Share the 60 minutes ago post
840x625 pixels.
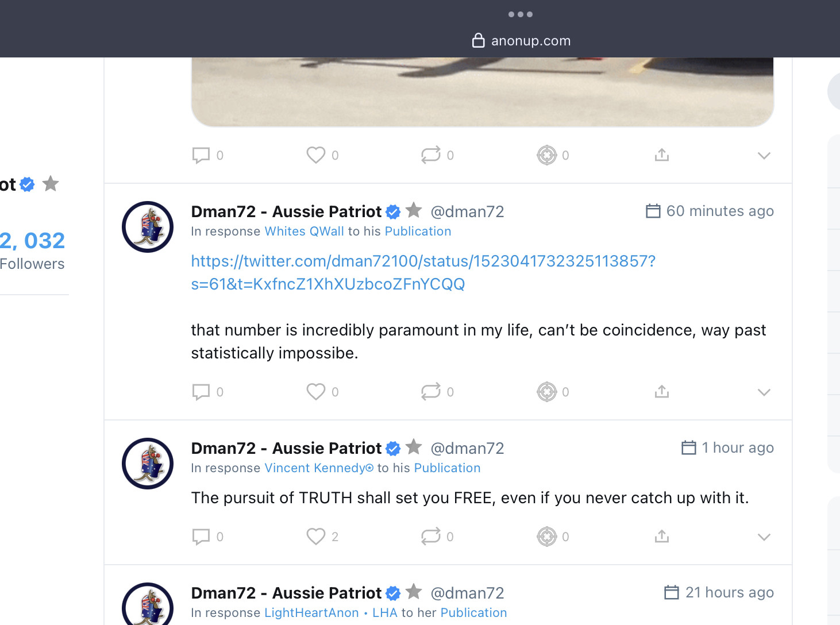click(662, 392)
